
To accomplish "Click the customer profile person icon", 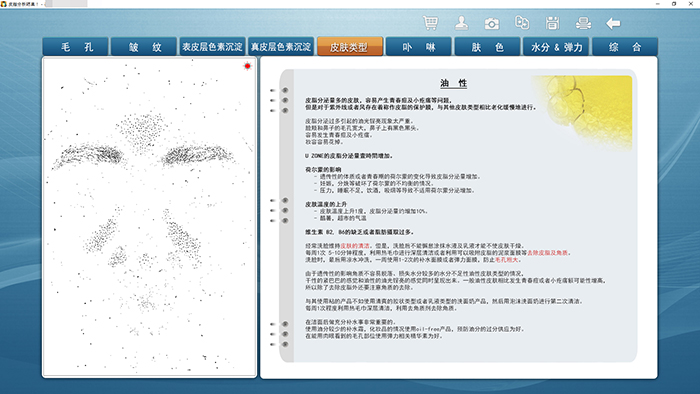I will click(461, 23).
